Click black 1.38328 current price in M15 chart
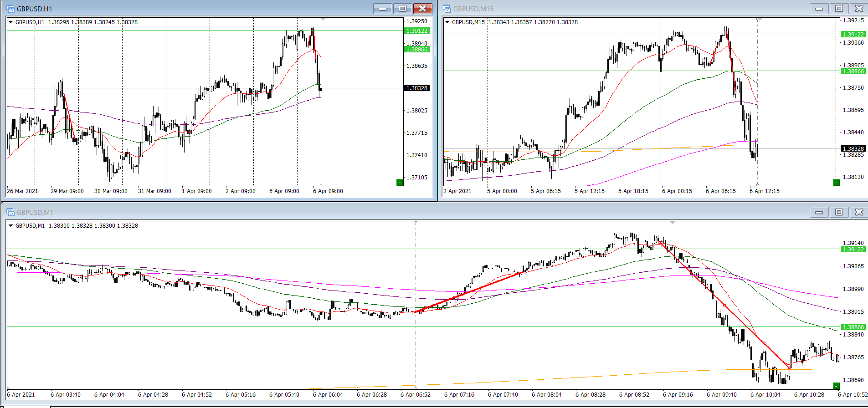 [x=853, y=148]
